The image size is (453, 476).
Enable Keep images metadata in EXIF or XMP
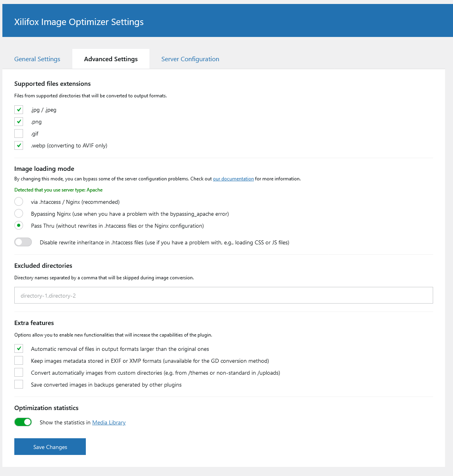tap(19, 360)
